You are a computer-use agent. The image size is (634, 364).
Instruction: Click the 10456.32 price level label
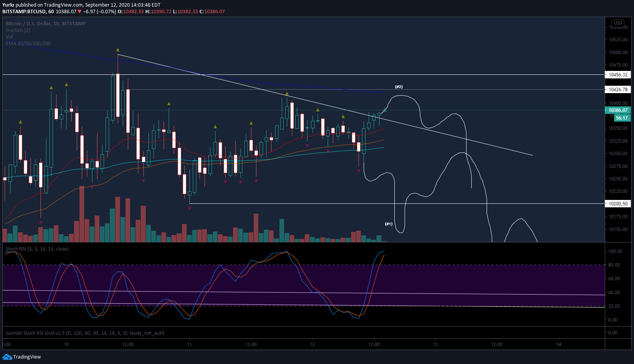click(x=618, y=74)
